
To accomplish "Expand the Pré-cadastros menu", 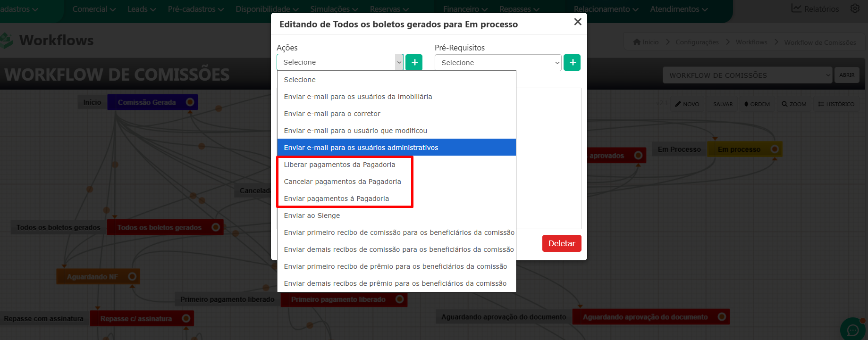I will [196, 9].
